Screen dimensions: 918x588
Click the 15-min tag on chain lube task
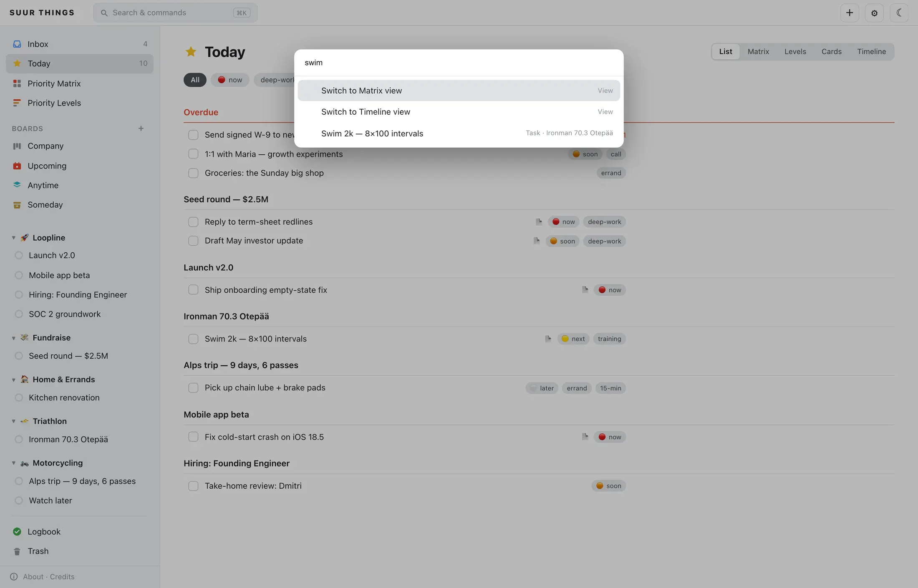coord(610,388)
